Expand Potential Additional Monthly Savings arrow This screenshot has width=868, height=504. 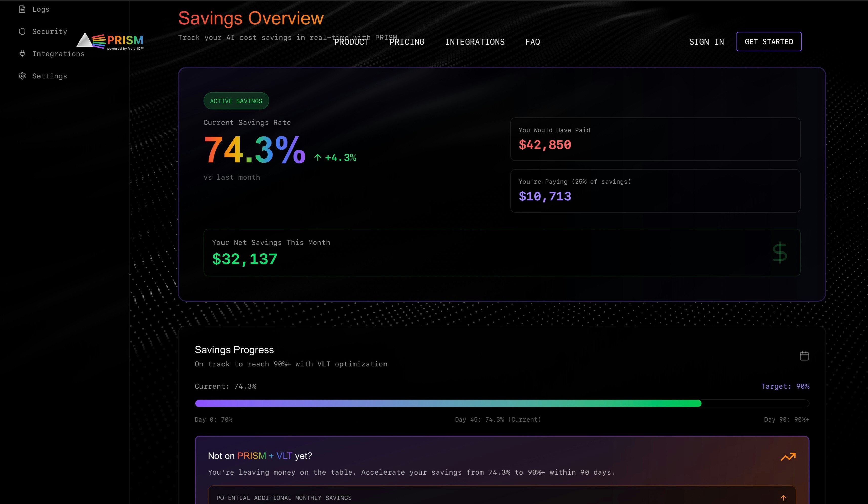[x=783, y=498]
